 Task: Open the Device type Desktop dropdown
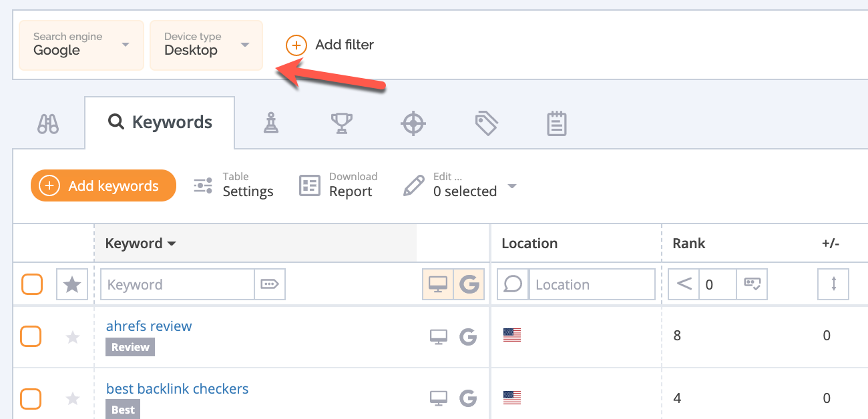coord(206,45)
